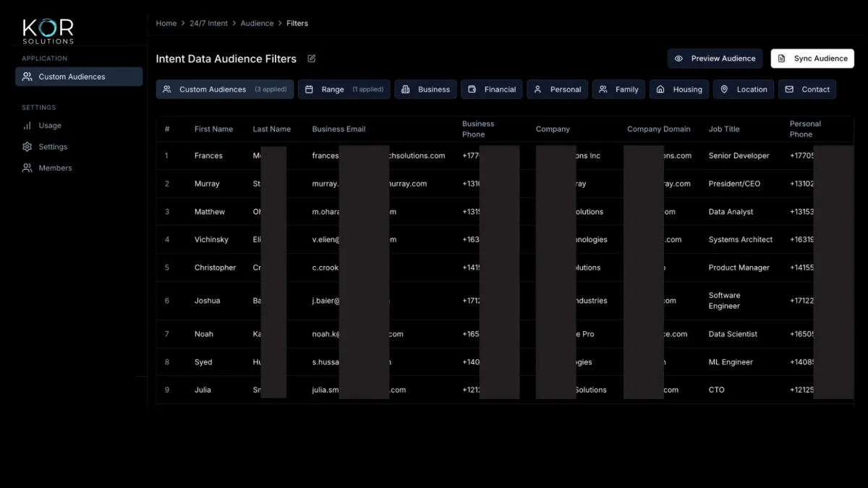Open Custom Audiences in the sidebar
Screen dimensions: 868x488
[x=79, y=77]
